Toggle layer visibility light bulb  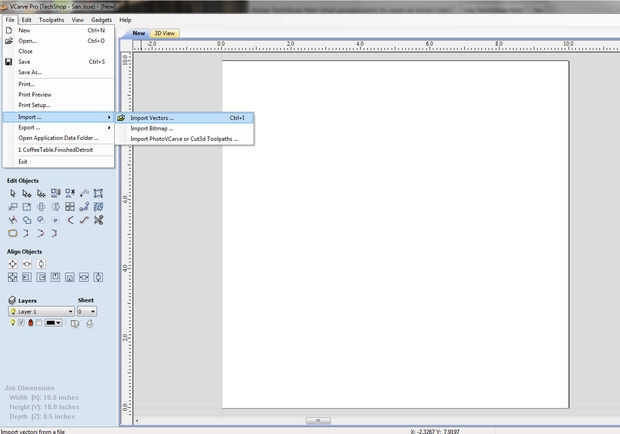(x=13, y=323)
